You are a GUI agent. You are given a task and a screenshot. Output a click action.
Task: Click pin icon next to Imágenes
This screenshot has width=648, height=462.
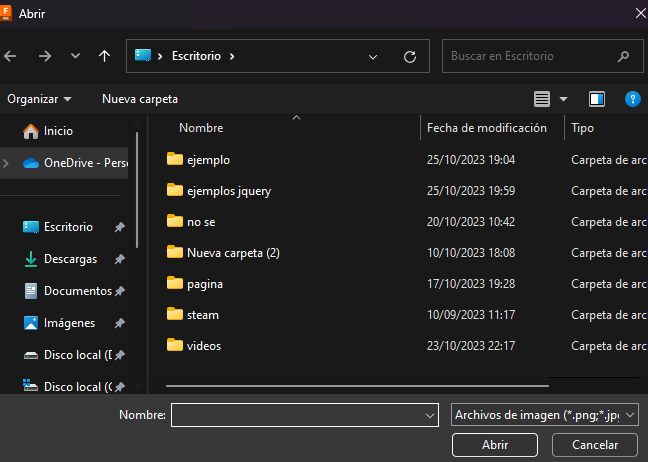[x=120, y=323]
